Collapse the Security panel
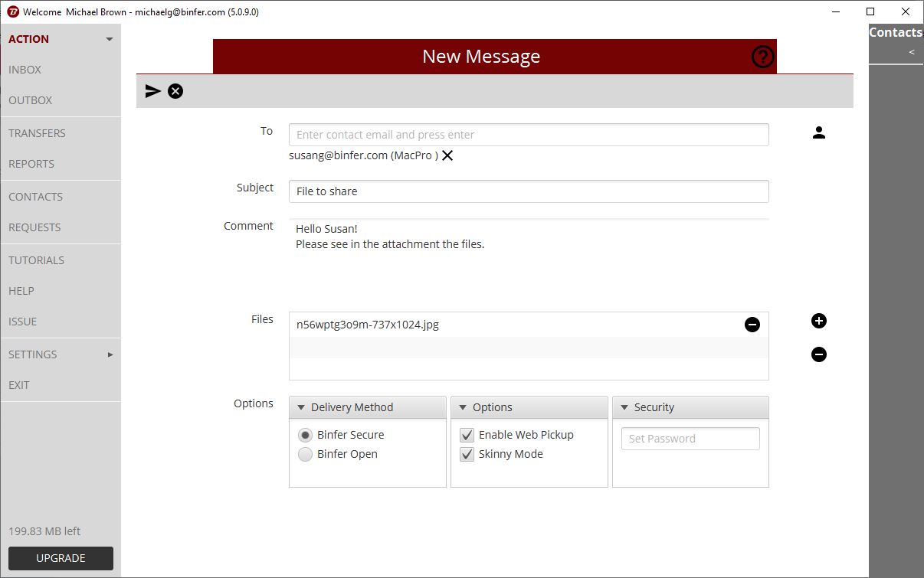 coord(624,407)
